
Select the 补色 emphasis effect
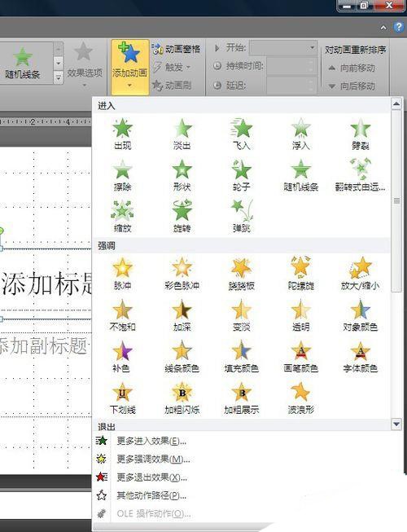tap(121, 356)
